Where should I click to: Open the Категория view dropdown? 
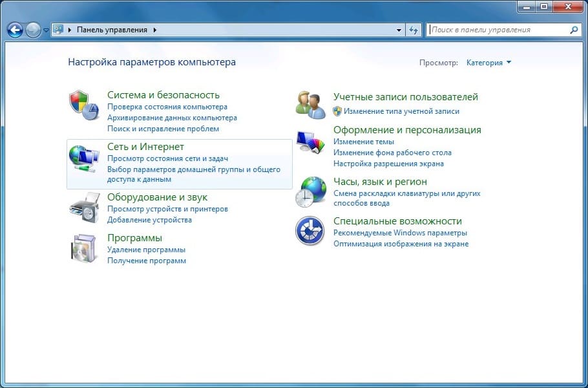pos(488,63)
